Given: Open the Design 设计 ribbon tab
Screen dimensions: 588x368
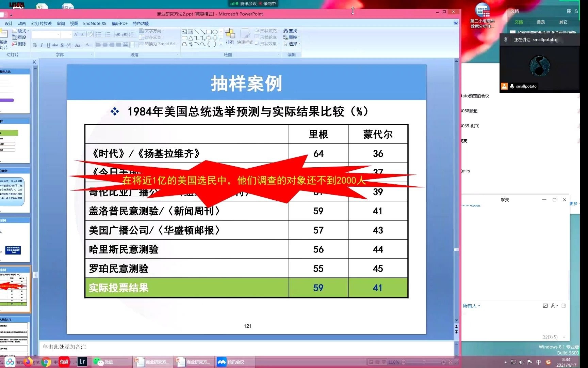Looking at the screenshot, I should coord(9,24).
